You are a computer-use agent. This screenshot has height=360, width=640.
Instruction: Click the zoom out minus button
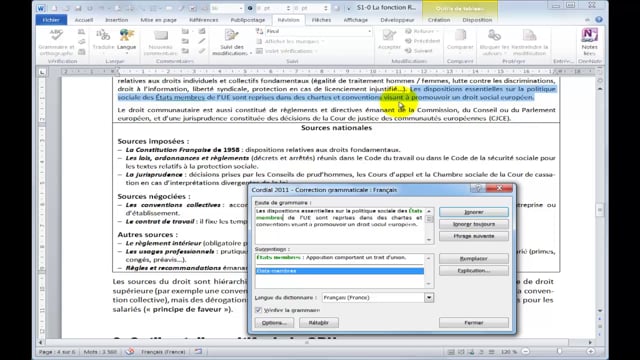526,351
